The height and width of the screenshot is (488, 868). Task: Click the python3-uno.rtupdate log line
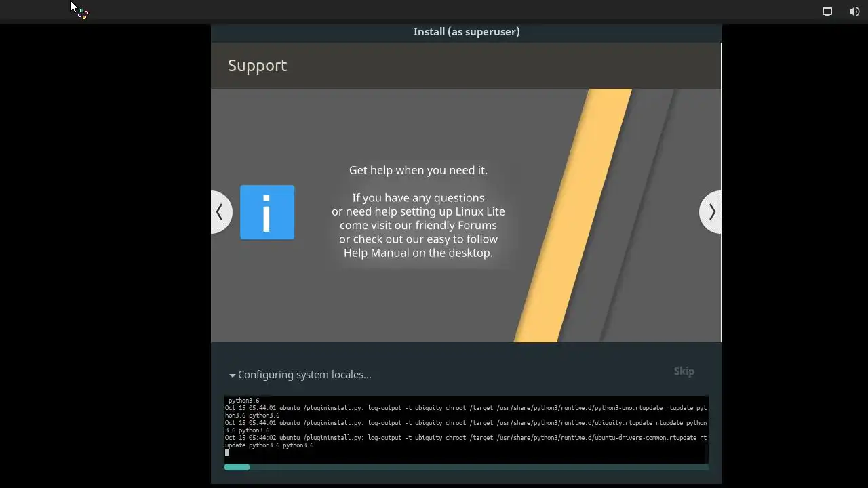(x=466, y=411)
